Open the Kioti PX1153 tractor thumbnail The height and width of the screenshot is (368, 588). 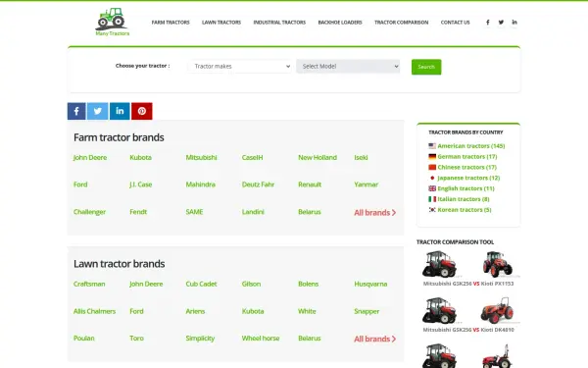pos(498,264)
